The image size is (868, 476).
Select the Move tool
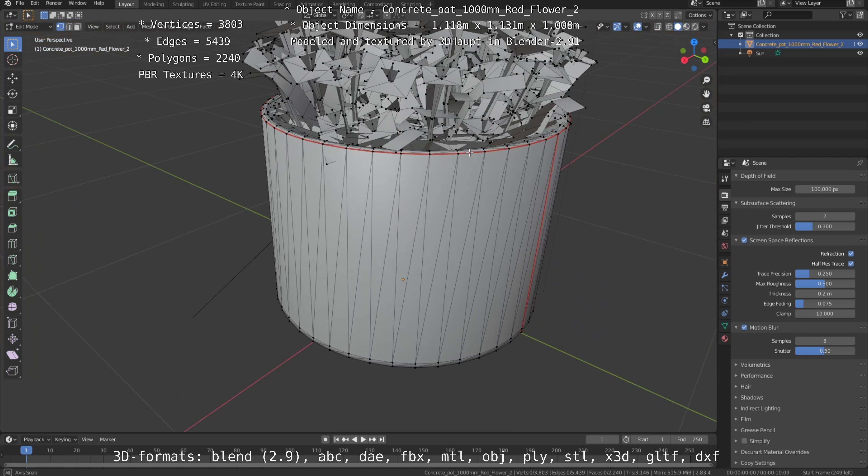tap(13, 78)
